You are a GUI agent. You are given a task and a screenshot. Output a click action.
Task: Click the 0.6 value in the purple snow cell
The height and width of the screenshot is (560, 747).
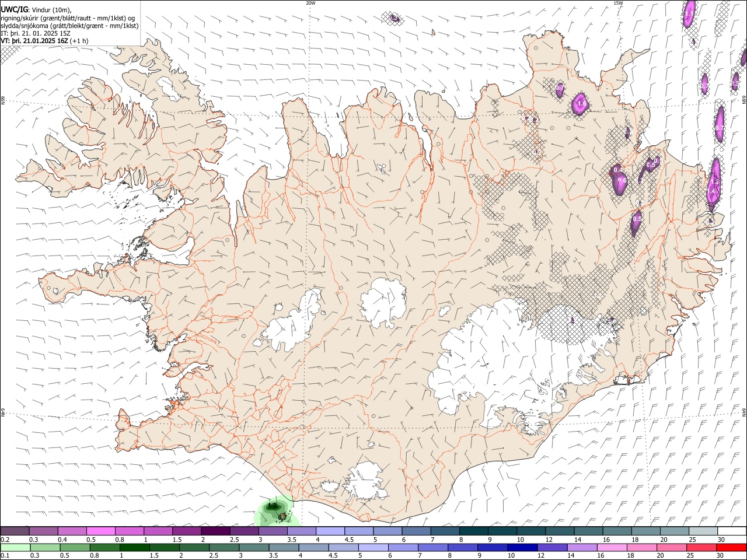point(622,180)
